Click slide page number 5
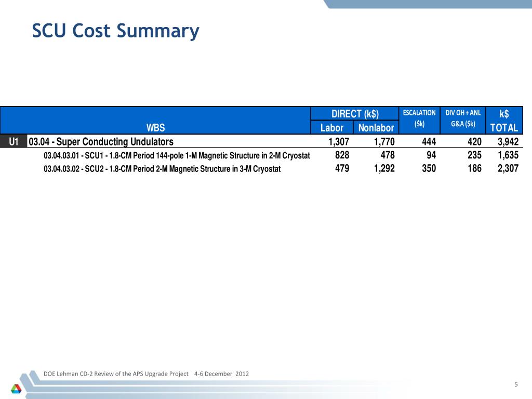Screen dimensions: 532x399 tap(516, 384)
